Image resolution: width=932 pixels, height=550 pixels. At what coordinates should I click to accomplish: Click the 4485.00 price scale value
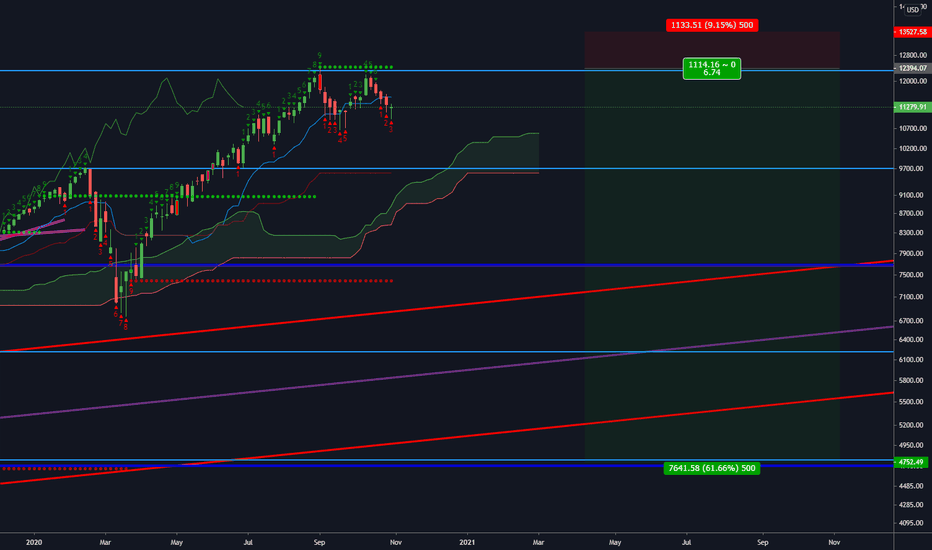(x=912, y=486)
